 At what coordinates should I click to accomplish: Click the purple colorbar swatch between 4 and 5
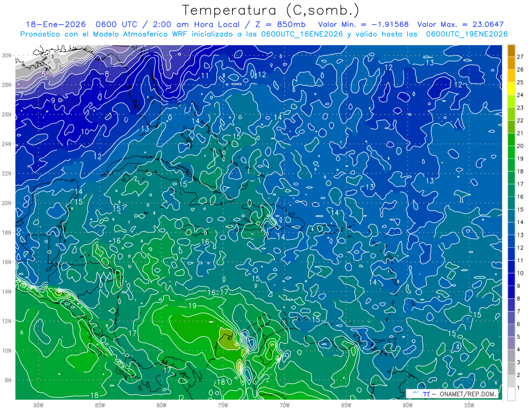511,343
